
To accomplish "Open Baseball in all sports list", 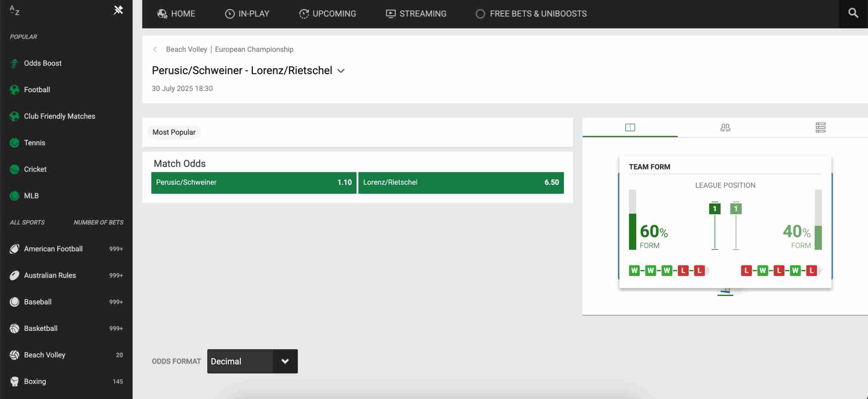I will (66, 302).
